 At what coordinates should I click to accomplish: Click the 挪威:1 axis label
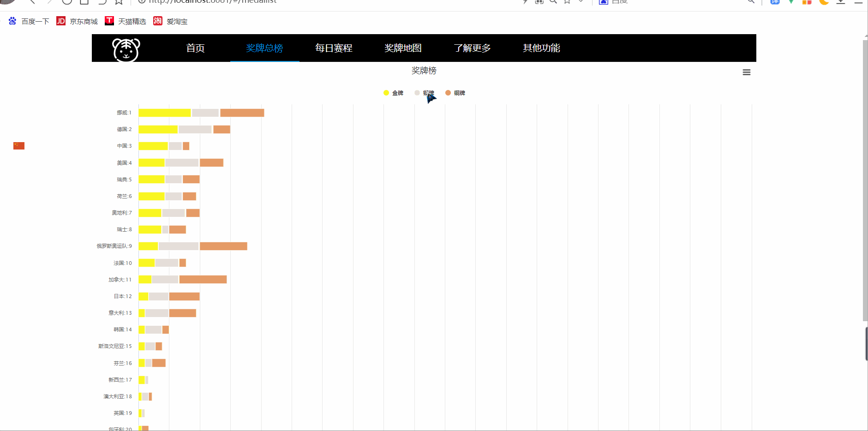[124, 113]
